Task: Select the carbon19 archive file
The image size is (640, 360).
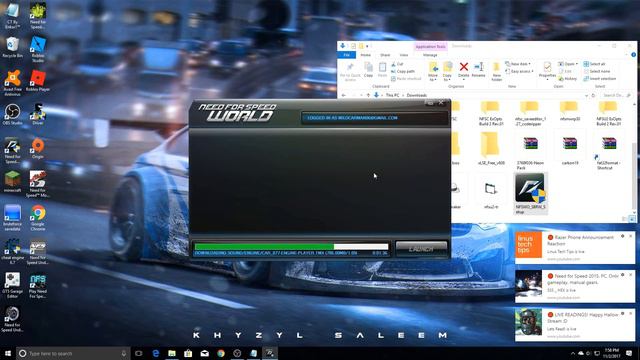Action: point(569,150)
